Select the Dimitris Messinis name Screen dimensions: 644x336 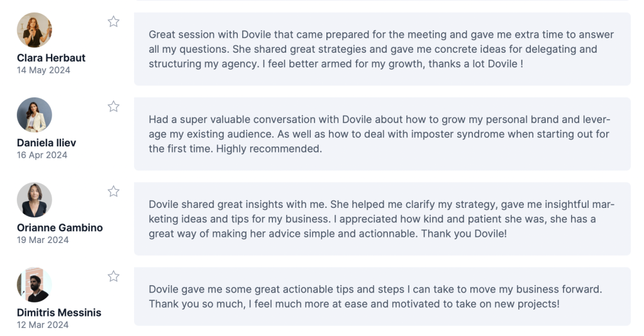pyautogui.click(x=59, y=312)
